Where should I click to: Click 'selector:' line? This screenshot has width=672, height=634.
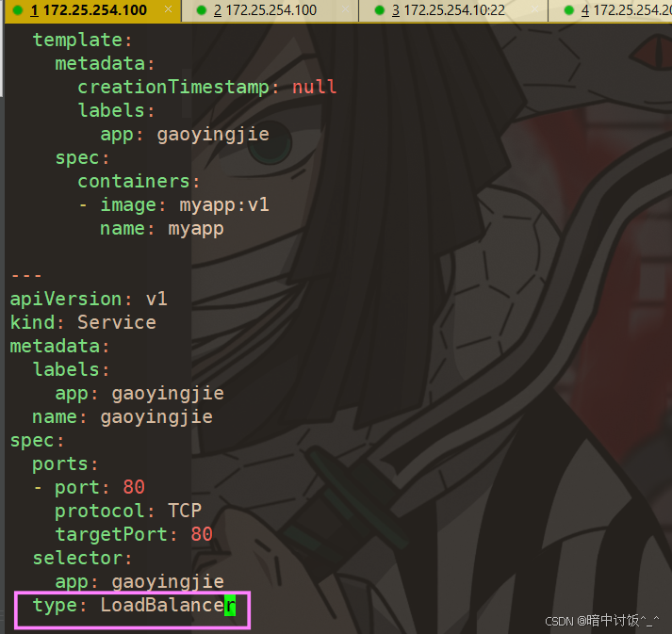83,559
